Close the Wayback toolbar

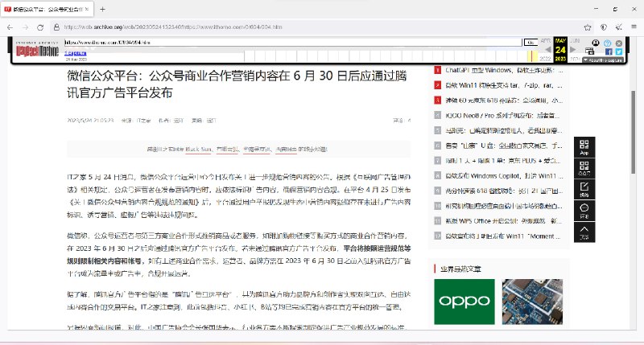tap(619, 43)
